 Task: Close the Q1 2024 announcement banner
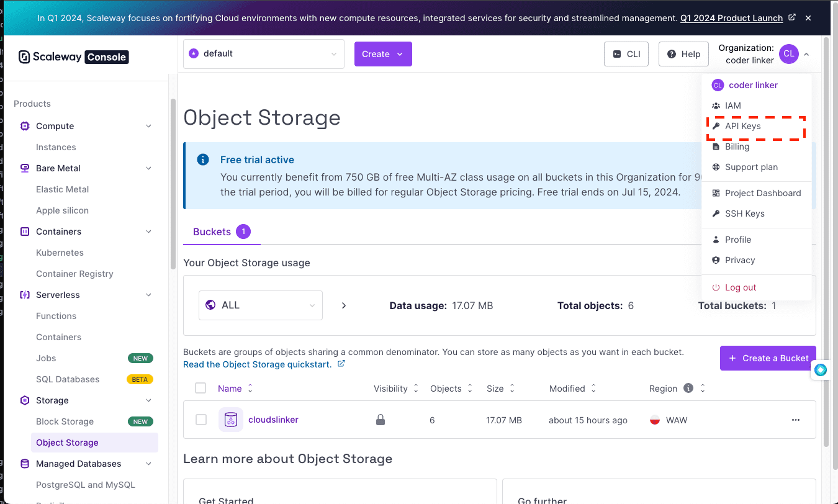pyautogui.click(x=808, y=18)
